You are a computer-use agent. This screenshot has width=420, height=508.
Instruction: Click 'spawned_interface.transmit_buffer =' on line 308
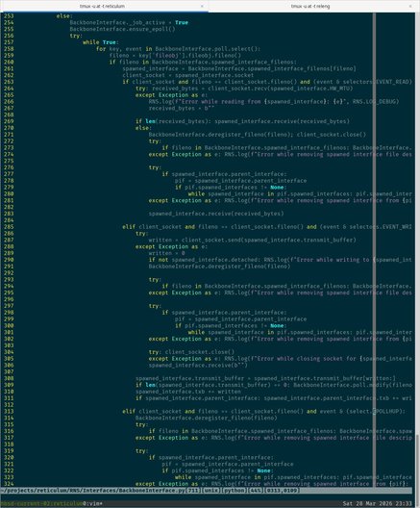[193, 378]
